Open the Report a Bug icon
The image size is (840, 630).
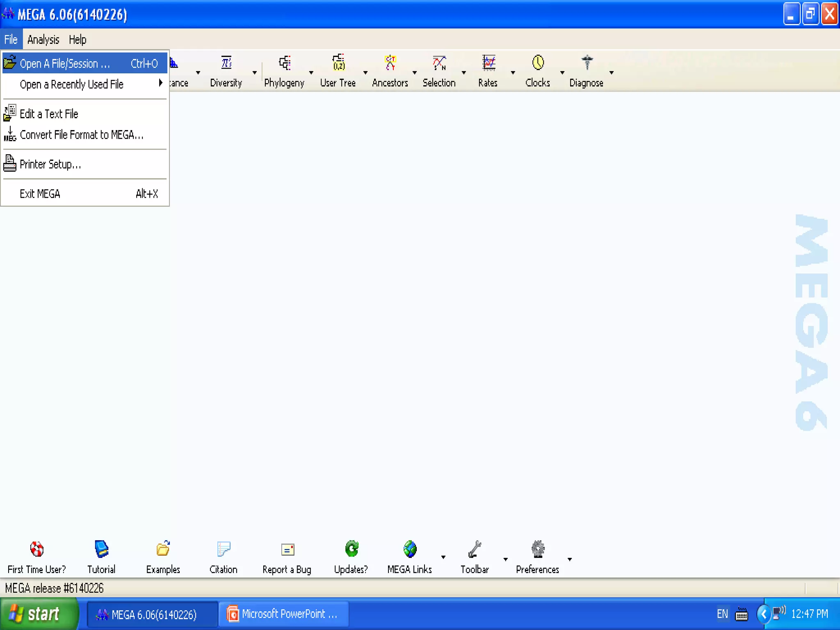point(288,549)
